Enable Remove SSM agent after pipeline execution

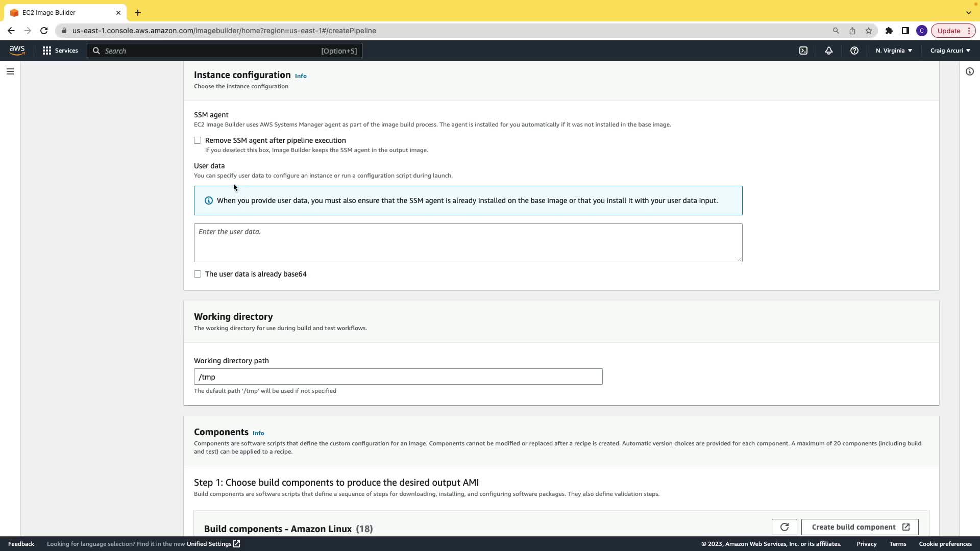click(198, 140)
